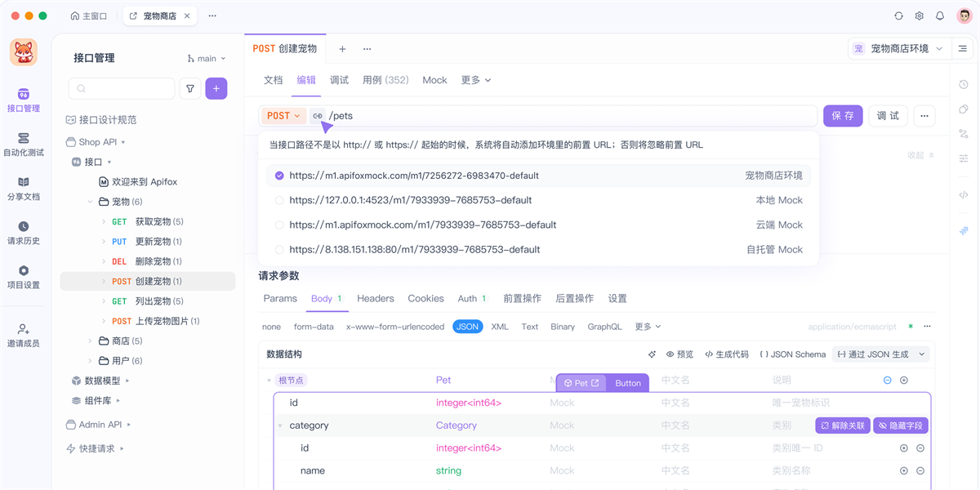Open 更多 dropdown in top tabs
The width and height of the screenshot is (980, 490).
[476, 80]
